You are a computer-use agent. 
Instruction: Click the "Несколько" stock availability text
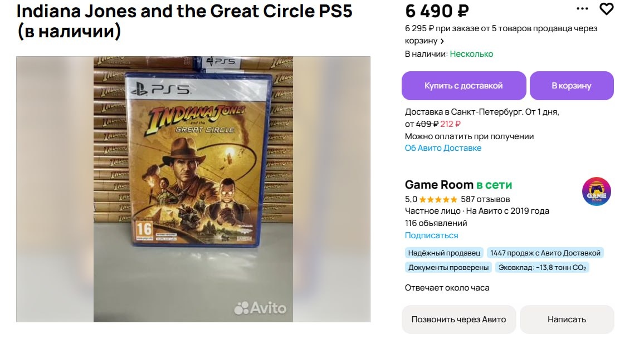click(471, 54)
